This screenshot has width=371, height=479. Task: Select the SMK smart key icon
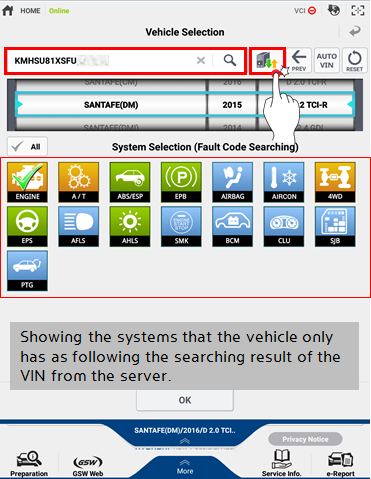tap(181, 226)
